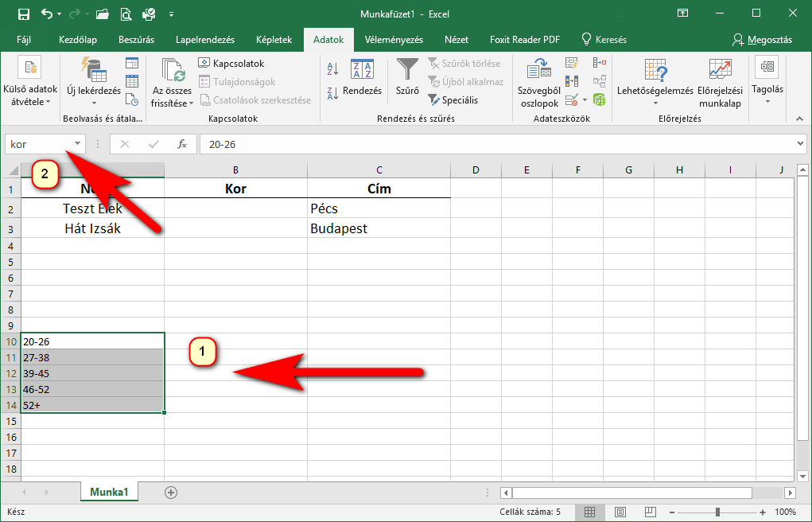This screenshot has width=812, height=522.
Task: Click the Tulajdonságok button
Action: pyautogui.click(x=237, y=81)
